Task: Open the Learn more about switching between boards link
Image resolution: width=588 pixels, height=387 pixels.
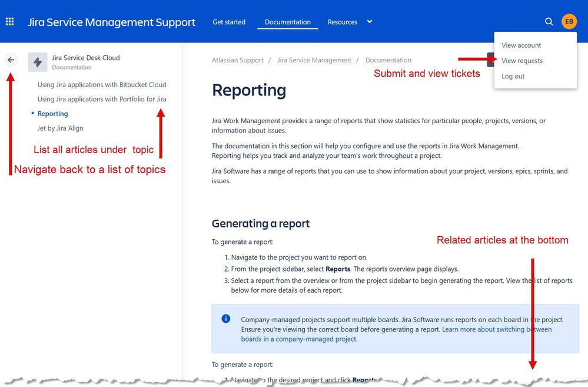Action: tap(396, 334)
